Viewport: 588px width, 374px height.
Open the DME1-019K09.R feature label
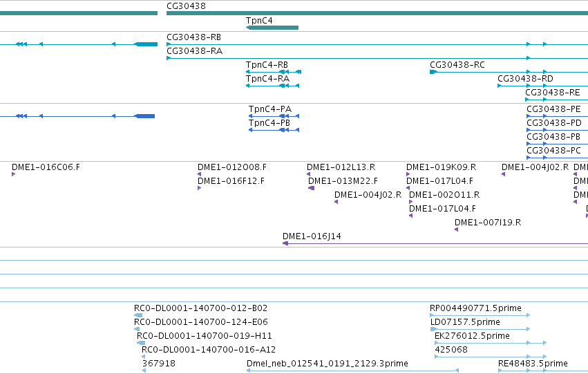pyautogui.click(x=441, y=167)
